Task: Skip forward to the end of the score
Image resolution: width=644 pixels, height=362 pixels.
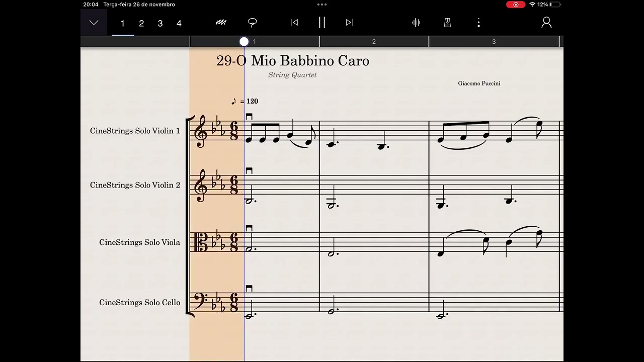Action: pos(350,23)
